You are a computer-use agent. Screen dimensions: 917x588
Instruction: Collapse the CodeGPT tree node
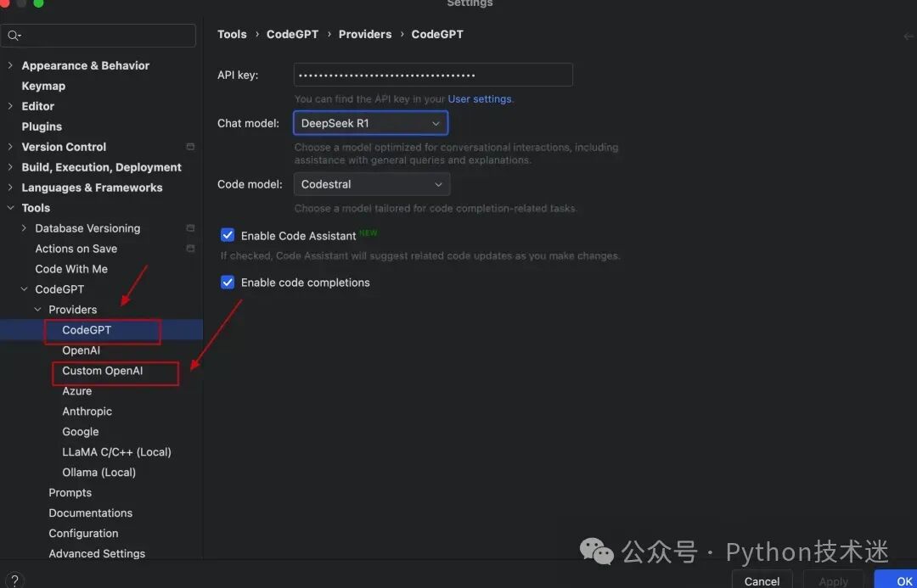click(x=24, y=289)
